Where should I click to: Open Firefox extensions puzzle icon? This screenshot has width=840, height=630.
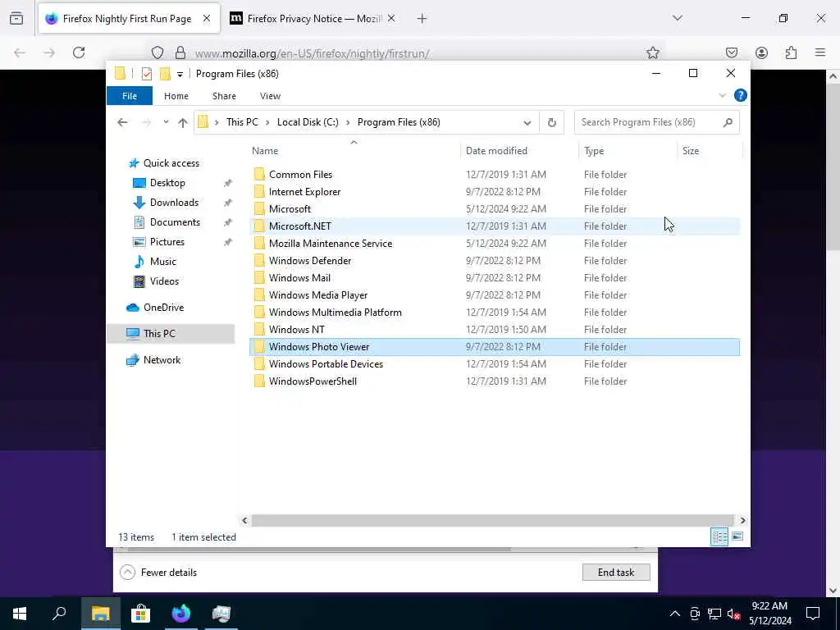(x=791, y=52)
